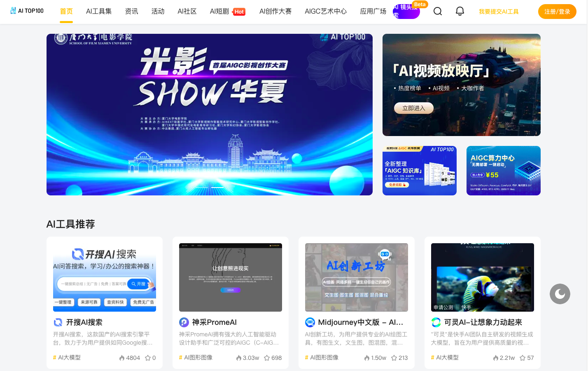Favorite 可灵AI with the star icon
This screenshot has width=588, height=371.
523,358
